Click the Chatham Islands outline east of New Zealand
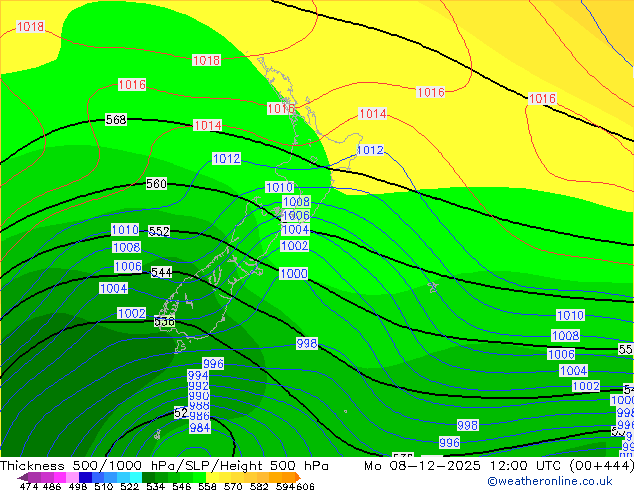This screenshot has width=634, height=490. pos(433,287)
